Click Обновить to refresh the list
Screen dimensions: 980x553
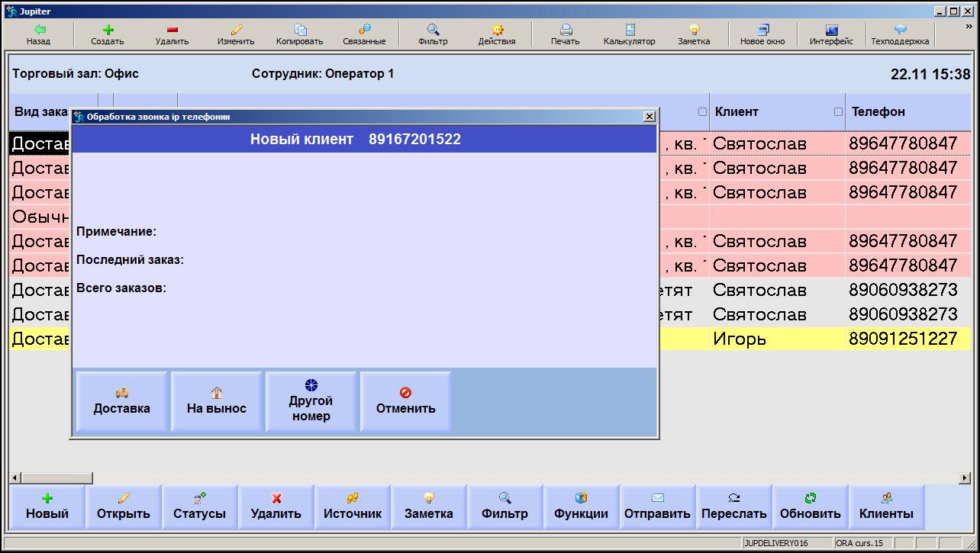click(x=811, y=506)
